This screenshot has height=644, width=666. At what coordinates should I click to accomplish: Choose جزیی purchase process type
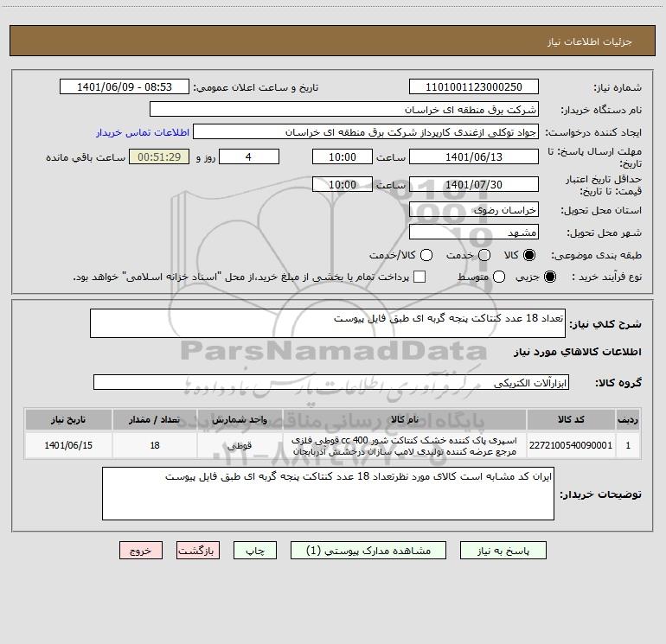pos(550,277)
